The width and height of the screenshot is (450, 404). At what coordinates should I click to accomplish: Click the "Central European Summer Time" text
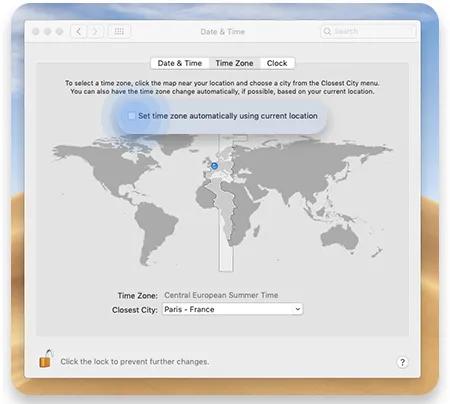click(x=221, y=295)
